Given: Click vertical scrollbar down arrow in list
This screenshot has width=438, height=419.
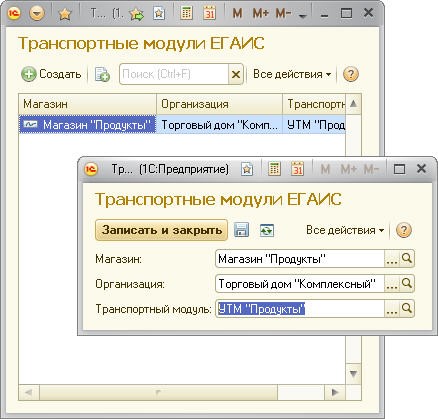Looking at the screenshot, I should click(353, 373).
